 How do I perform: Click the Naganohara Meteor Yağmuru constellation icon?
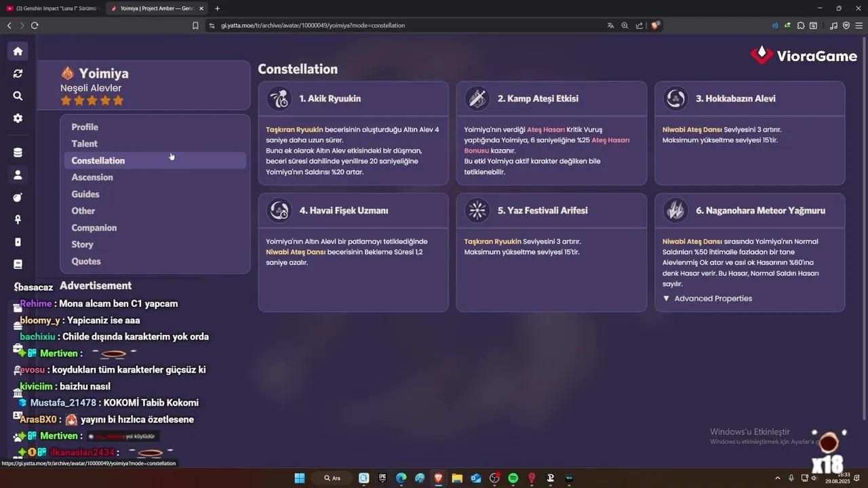coord(675,211)
